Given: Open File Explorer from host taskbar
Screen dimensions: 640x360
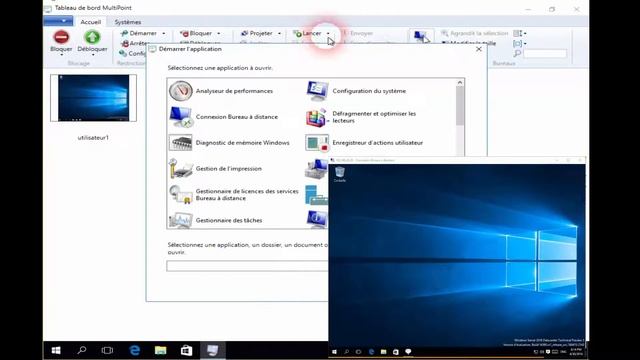Looking at the screenshot, I should (x=160, y=350).
